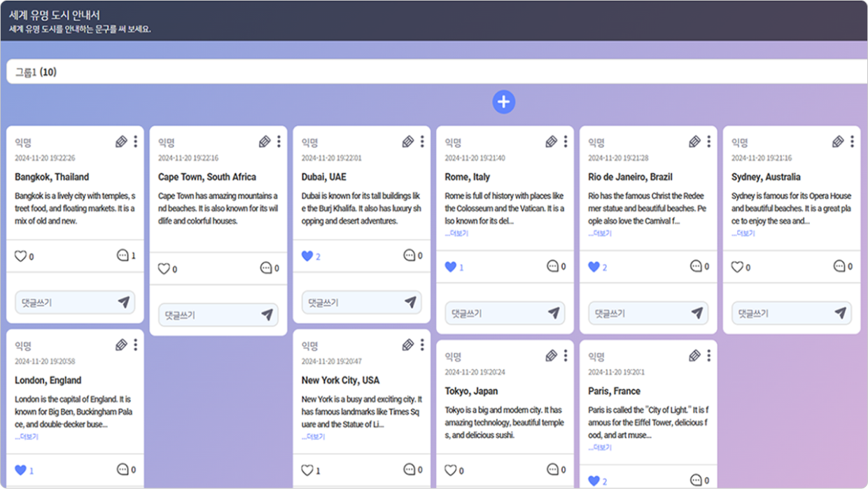Toggle the blue heart on Rome card
This screenshot has height=489, width=868.
451,267
